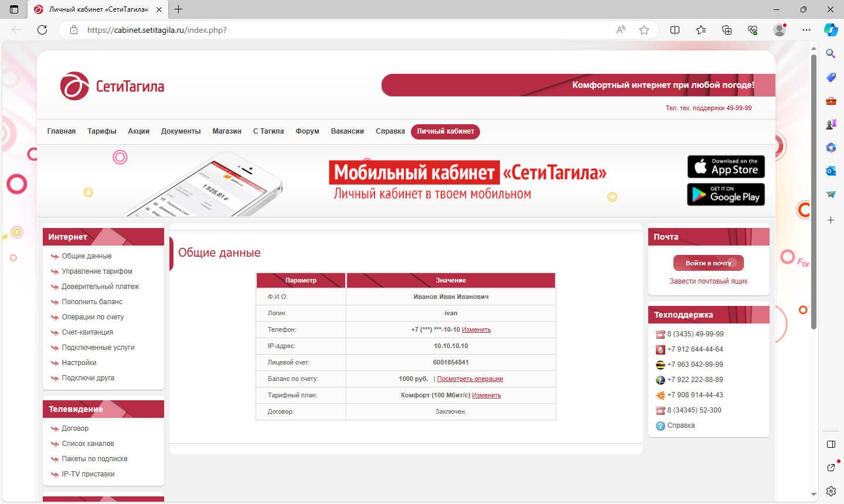Open Счет-квитанция link
Image resolution: width=844 pixels, height=504 pixels.
tap(87, 332)
